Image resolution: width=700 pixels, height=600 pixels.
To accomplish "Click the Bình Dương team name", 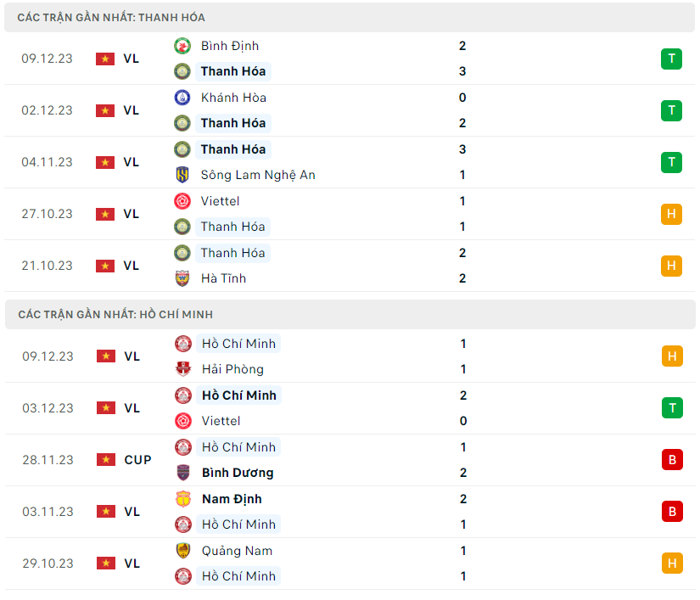I will pyautogui.click(x=238, y=473).
